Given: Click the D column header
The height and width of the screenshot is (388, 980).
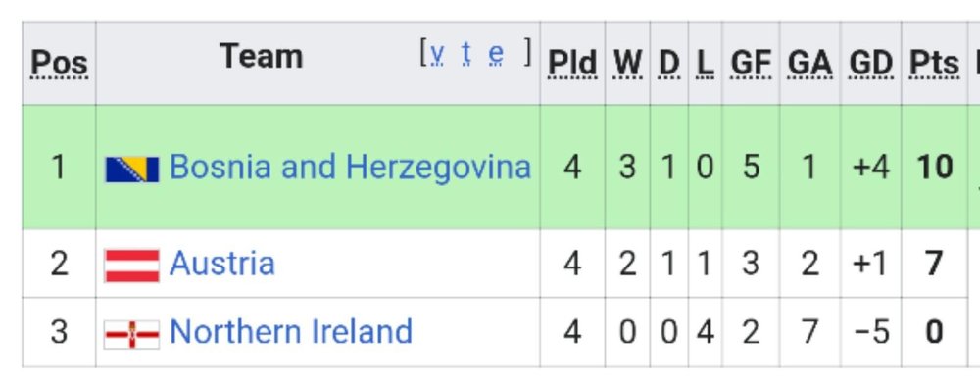Looking at the screenshot, I should tap(669, 63).
